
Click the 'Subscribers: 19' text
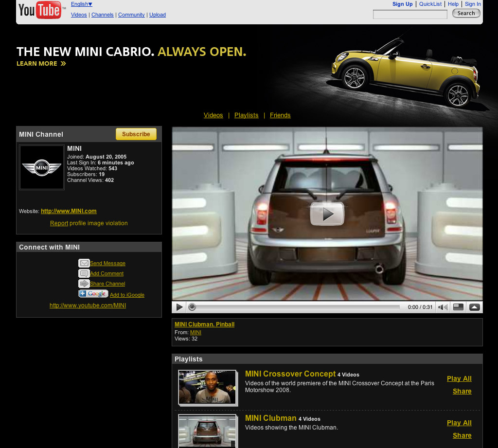click(86, 174)
